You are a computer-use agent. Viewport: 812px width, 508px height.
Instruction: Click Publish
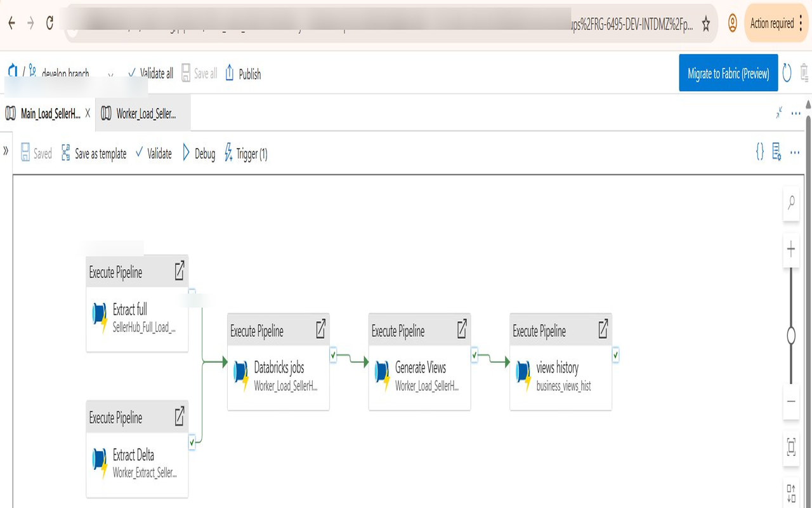(243, 74)
